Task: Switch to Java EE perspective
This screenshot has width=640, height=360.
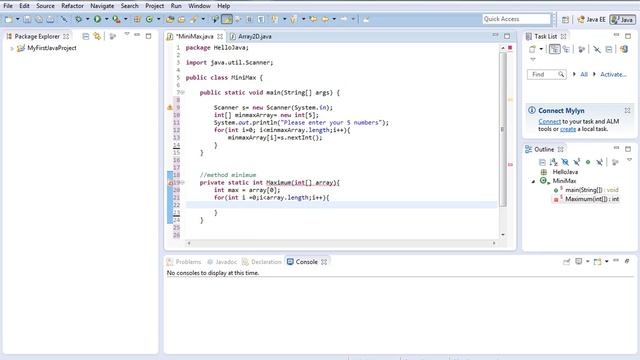Action: [x=591, y=19]
